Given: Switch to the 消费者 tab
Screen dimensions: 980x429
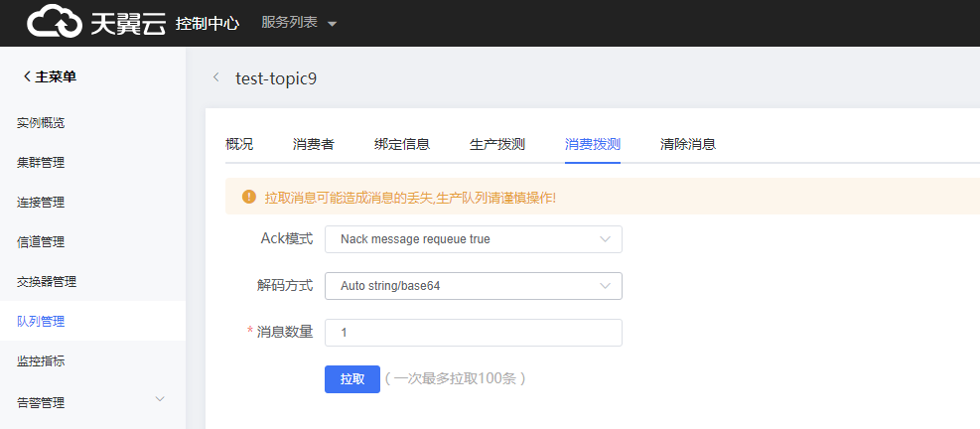Looking at the screenshot, I should tap(314, 144).
